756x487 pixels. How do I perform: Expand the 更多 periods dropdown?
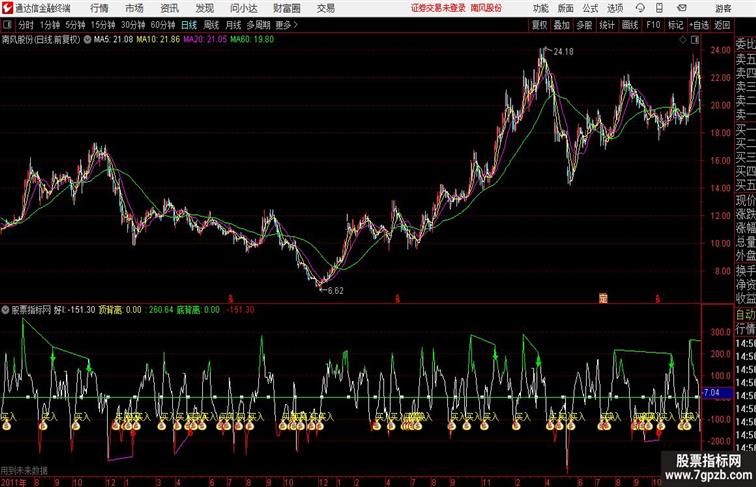point(286,25)
